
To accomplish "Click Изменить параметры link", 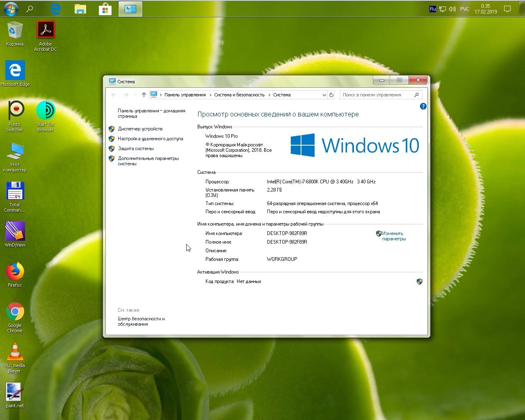I will (394, 236).
